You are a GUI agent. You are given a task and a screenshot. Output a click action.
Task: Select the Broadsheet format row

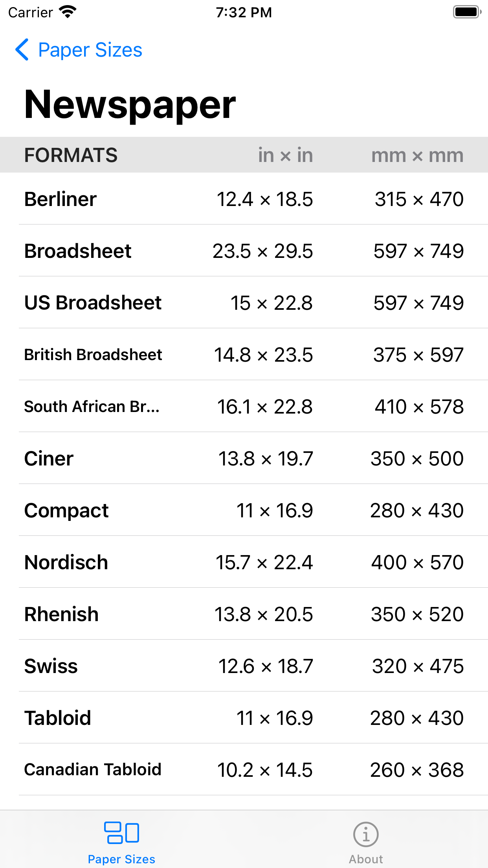click(x=244, y=251)
